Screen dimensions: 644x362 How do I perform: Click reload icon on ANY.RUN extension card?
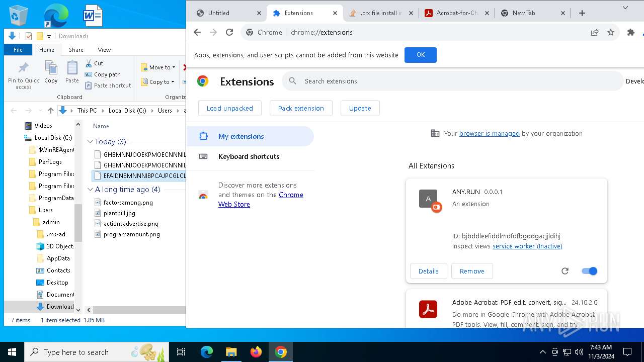click(565, 271)
